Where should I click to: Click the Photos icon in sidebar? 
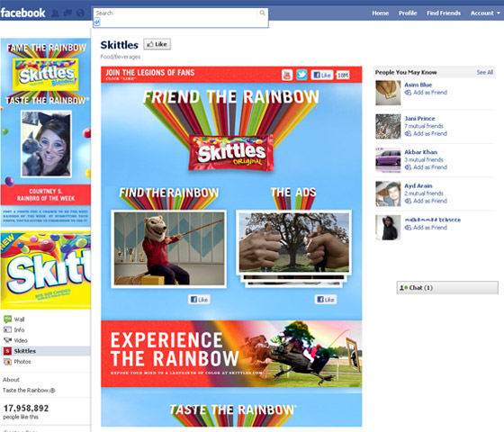7,362
